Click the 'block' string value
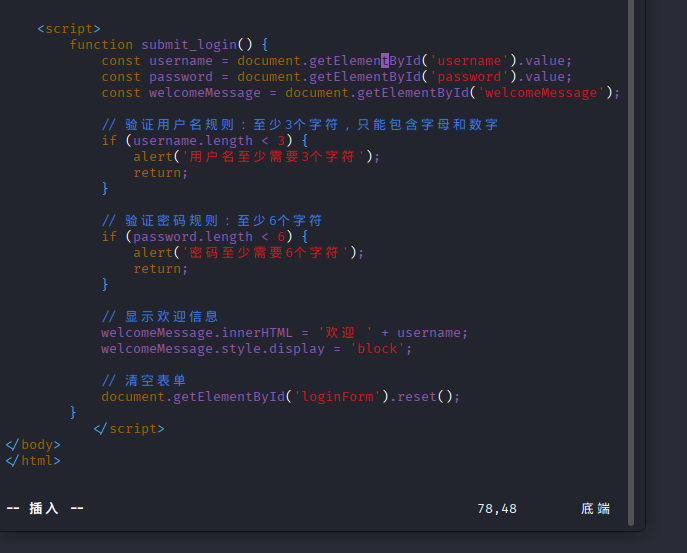The height and width of the screenshot is (553, 687). [376, 349]
